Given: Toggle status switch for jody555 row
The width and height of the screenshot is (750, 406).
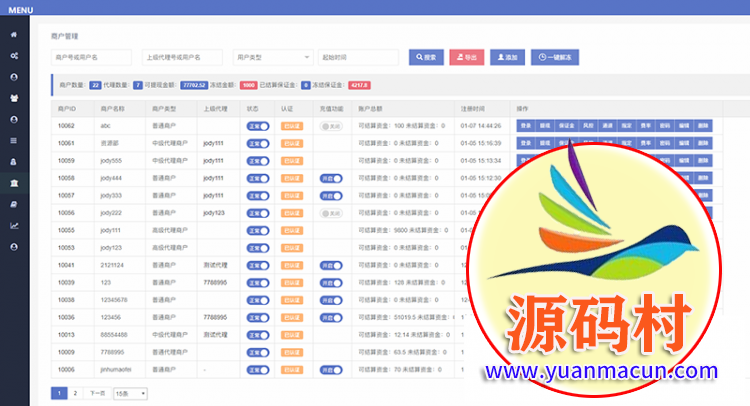Looking at the screenshot, I should tap(258, 161).
